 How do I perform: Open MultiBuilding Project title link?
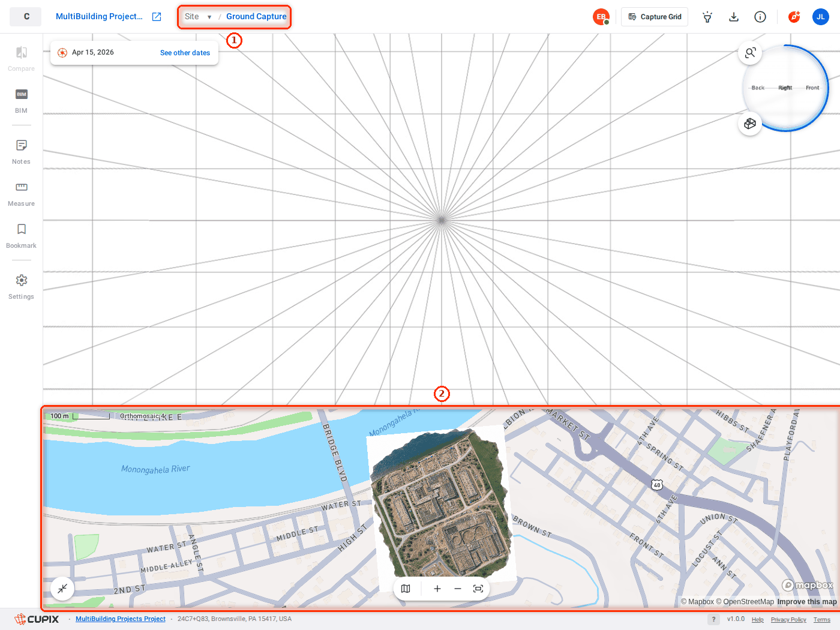coord(99,17)
